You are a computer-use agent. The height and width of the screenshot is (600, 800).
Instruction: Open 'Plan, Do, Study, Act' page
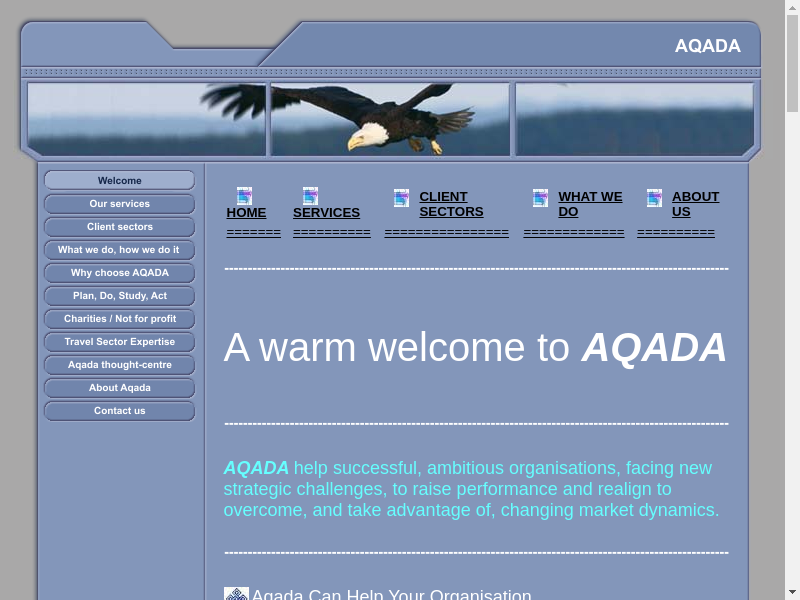(x=119, y=296)
